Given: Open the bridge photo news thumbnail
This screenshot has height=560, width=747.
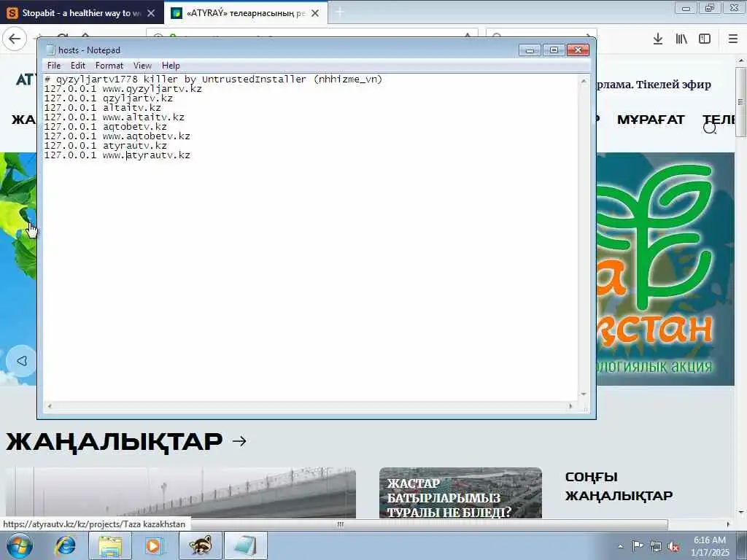Looking at the screenshot, I should [181, 493].
